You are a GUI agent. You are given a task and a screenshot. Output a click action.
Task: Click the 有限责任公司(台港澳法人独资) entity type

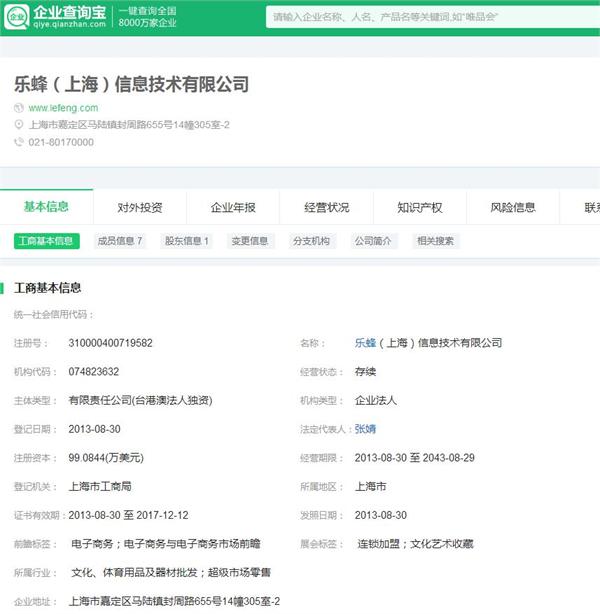click(140, 400)
